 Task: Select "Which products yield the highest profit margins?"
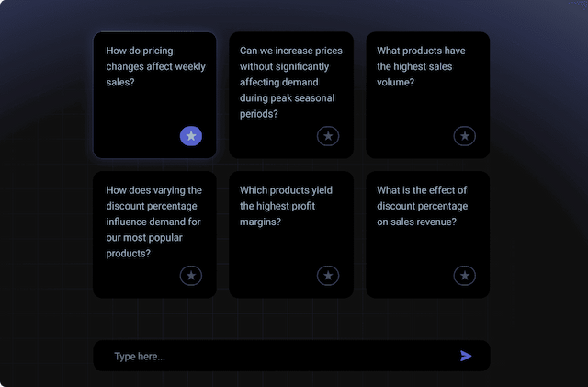(290, 206)
